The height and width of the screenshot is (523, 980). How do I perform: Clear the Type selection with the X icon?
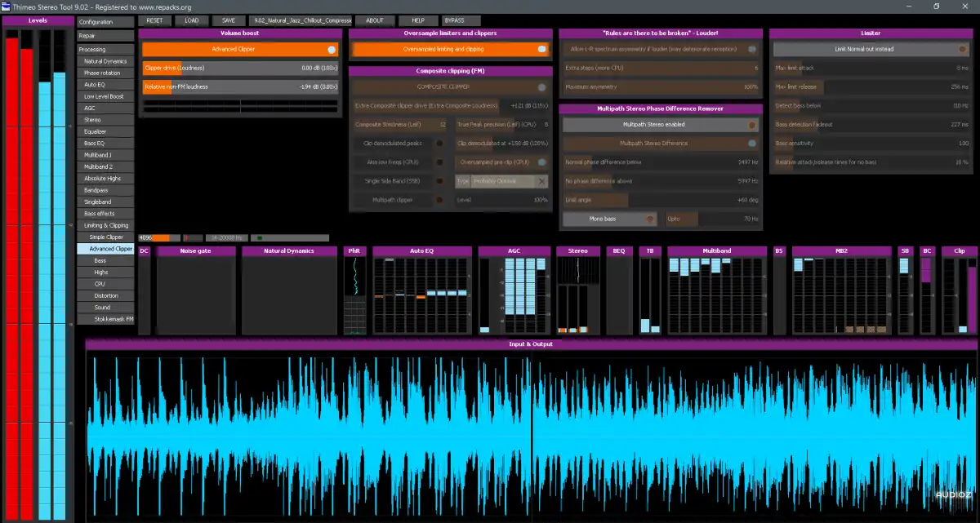pyautogui.click(x=541, y=181)
